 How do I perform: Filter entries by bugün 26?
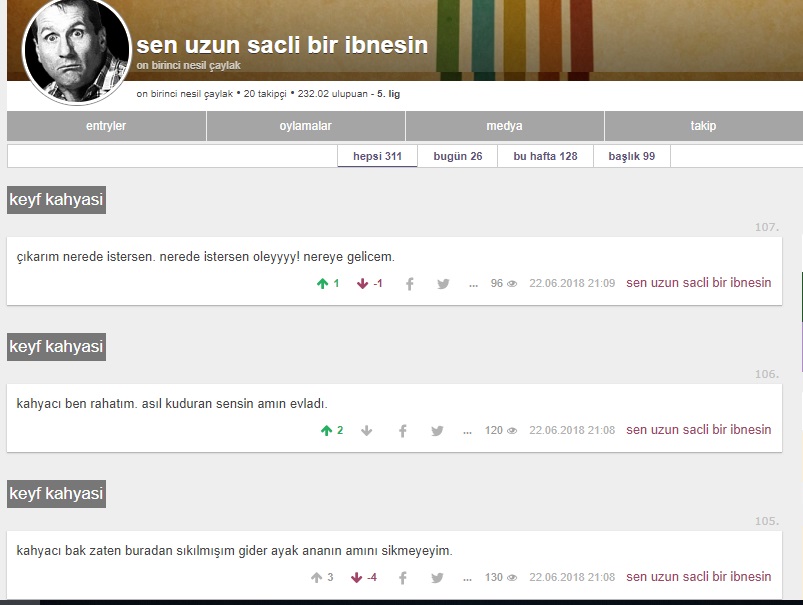pyautogui.click(x=457, y=156)
